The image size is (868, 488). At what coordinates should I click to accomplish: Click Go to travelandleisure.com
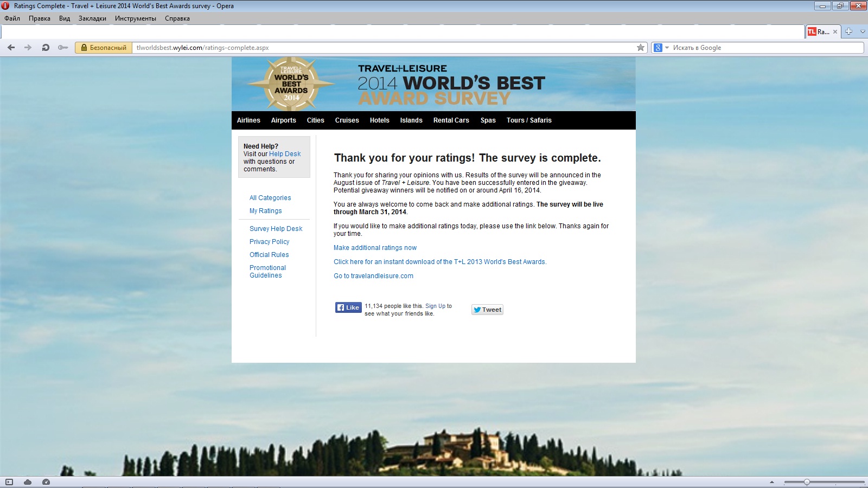373,276
